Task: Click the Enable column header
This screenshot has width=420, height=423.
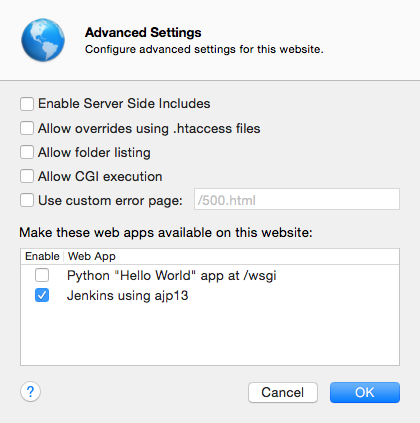Action: [x=42, y=256]
